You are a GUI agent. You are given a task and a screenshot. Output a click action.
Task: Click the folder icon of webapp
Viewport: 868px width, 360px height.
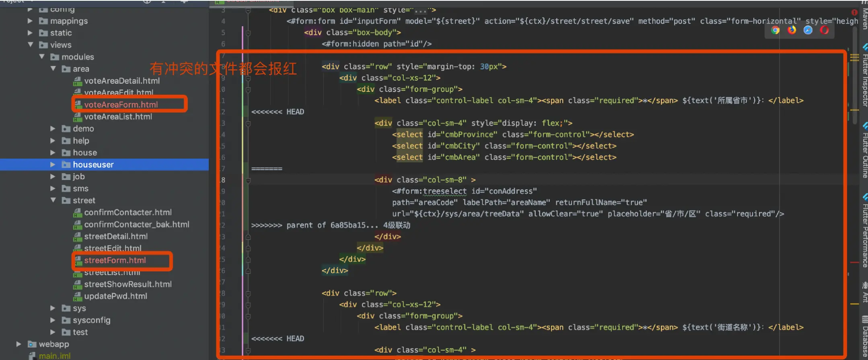point(32,344)
